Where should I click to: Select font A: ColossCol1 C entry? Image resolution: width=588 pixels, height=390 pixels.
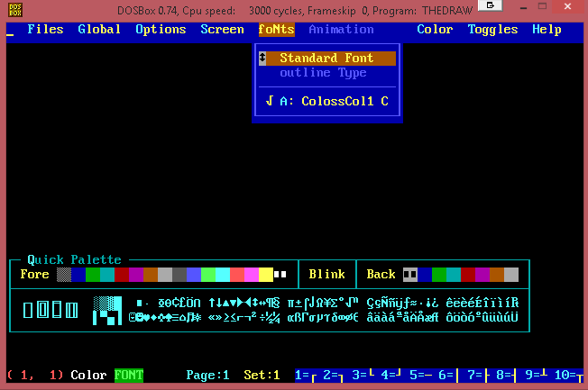point(334,101)
